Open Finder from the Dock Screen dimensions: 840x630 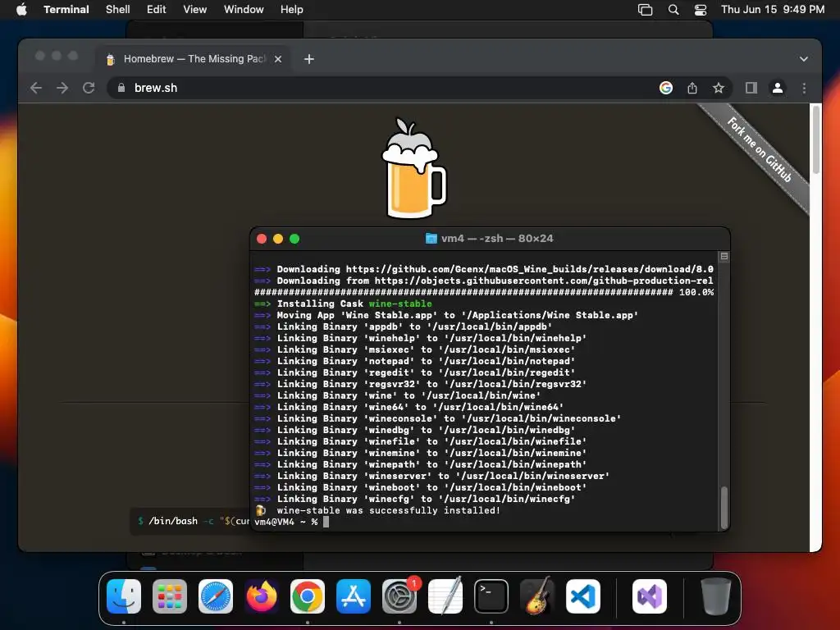click(x=124, y=596)
